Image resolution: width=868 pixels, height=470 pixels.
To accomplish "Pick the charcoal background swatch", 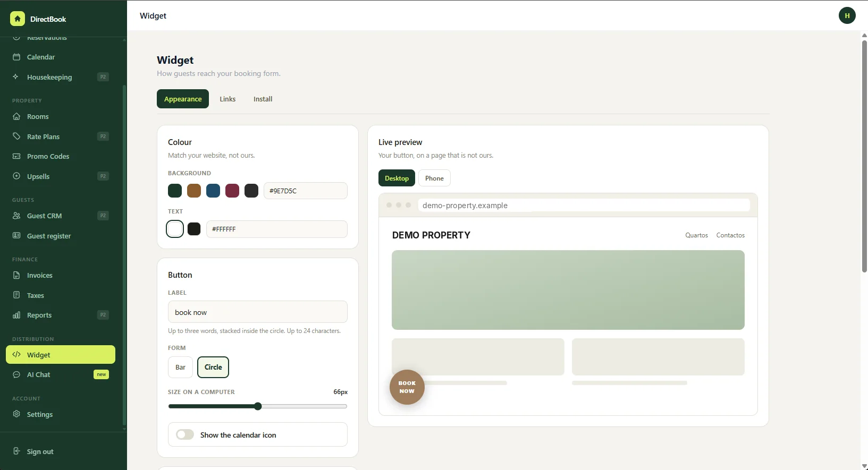I will point(251,191).
